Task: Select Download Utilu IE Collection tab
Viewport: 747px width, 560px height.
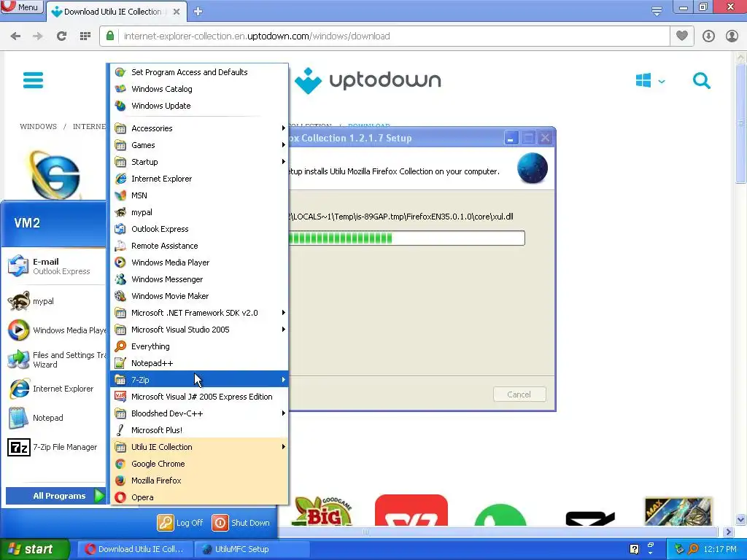Action: click(112, 12)
